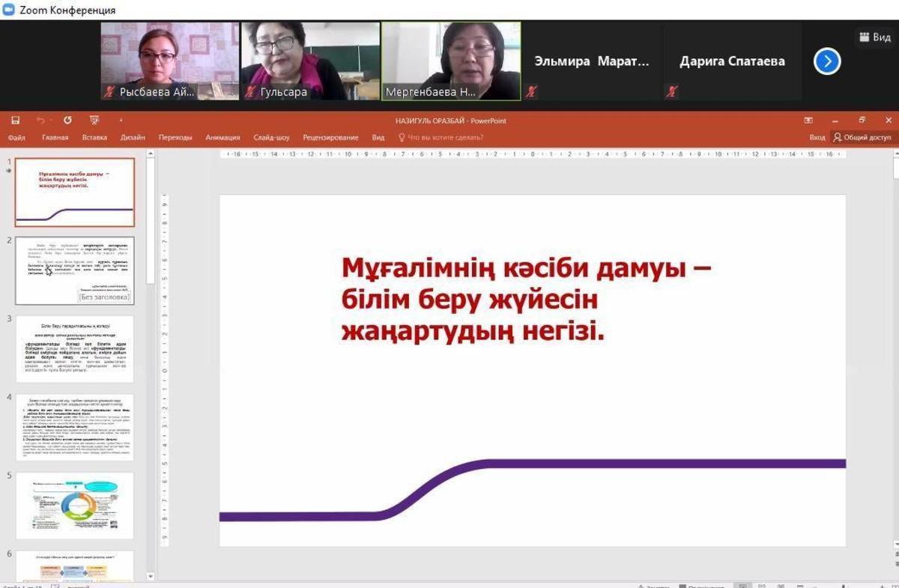Start slideshow from beginning icon

click(94, 121)
